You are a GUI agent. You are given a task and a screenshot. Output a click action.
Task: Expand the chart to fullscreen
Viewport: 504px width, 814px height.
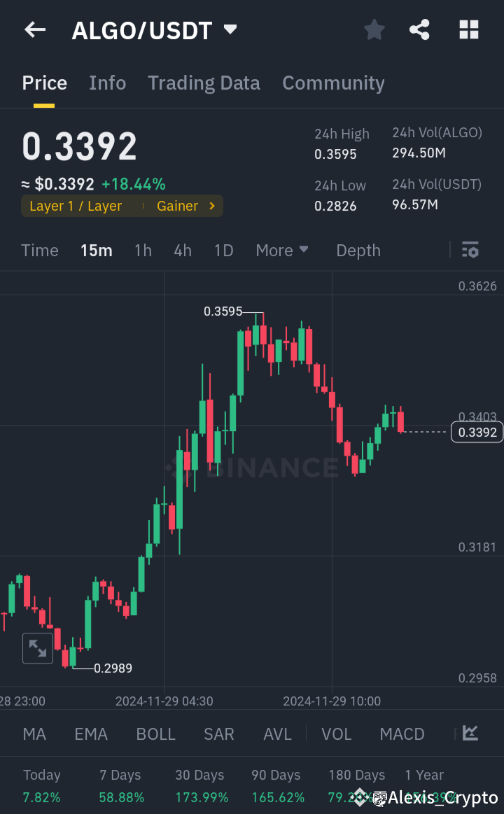point(38,647)
